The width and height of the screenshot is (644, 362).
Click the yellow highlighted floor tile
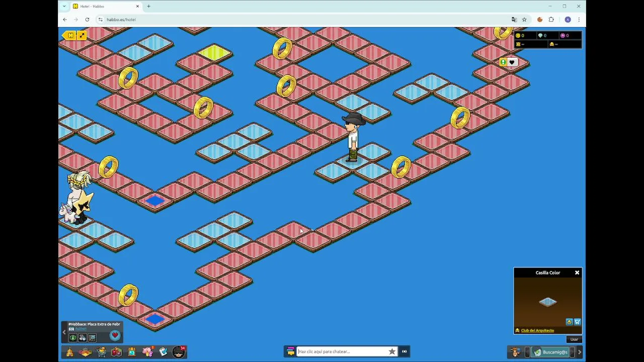tap(214, 52)
